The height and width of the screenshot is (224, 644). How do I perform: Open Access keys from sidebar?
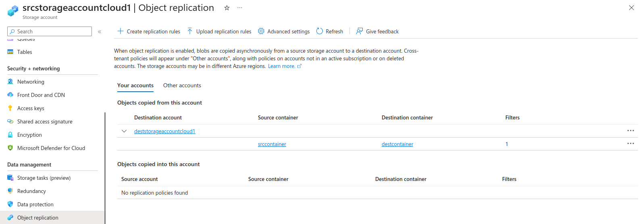tap(31, 108)
